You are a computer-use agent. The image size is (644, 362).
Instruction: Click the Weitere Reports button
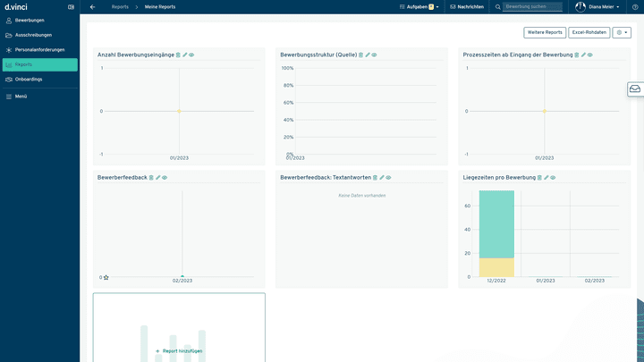[x=545, y=32]
